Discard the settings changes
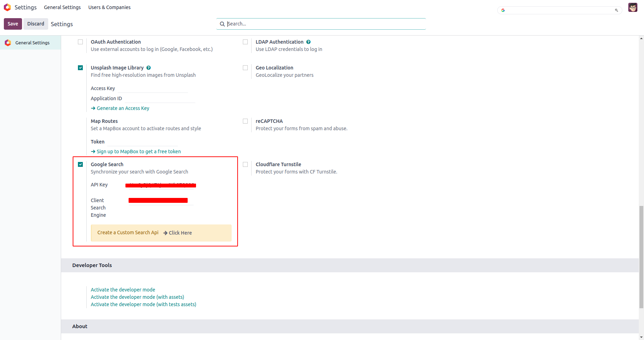The width and height of the screenshot is (644, 340). click(x=36, y=24)
